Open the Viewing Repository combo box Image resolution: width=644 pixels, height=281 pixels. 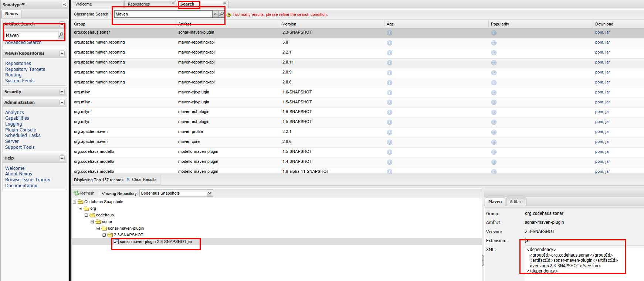[210, 193]
